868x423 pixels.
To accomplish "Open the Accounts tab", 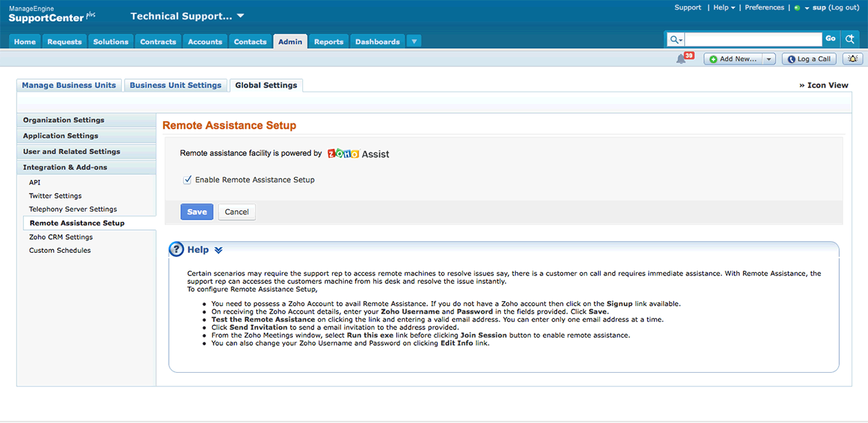I will point(205,41).
